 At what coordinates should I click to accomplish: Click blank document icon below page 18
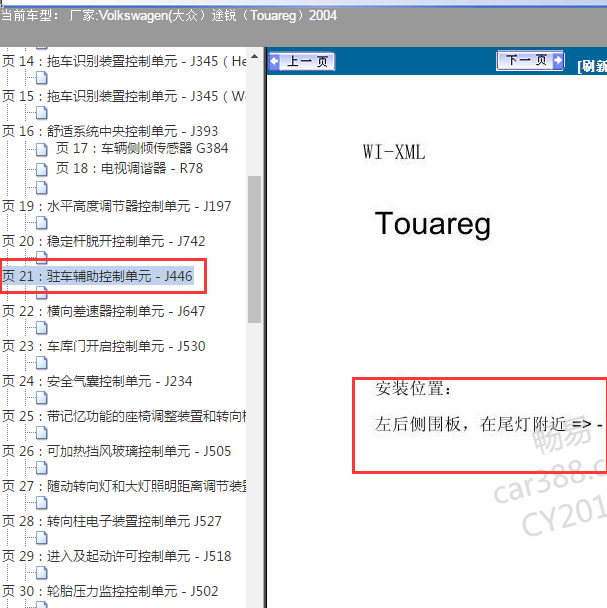pos(42,187)
